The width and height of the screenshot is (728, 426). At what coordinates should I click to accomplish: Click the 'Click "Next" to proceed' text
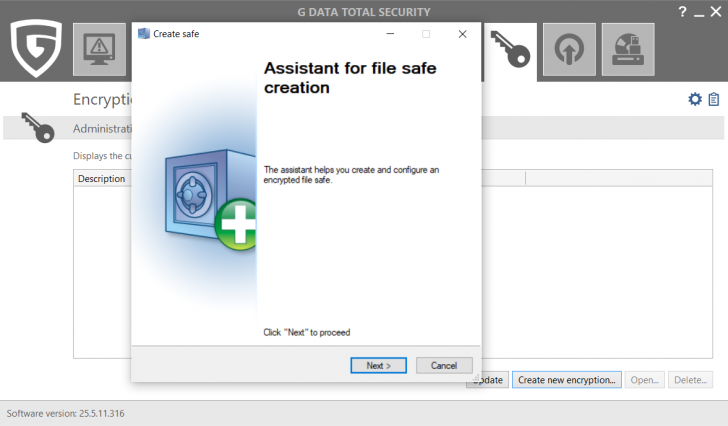306,332
